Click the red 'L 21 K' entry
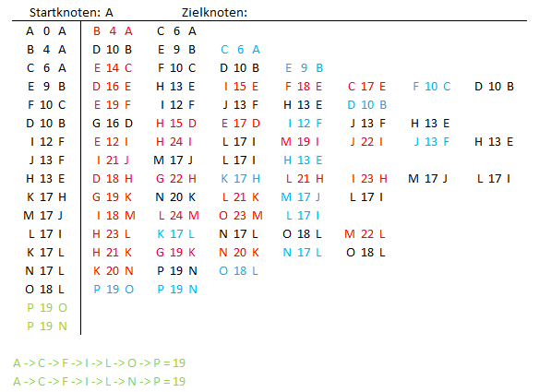539x392 pixels. tap(241, 197)
